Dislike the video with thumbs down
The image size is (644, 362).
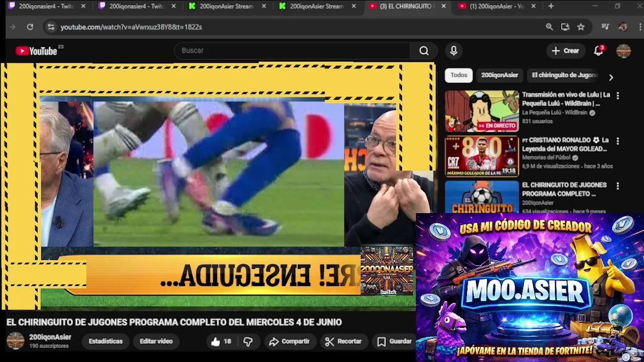tap(248, 341)
